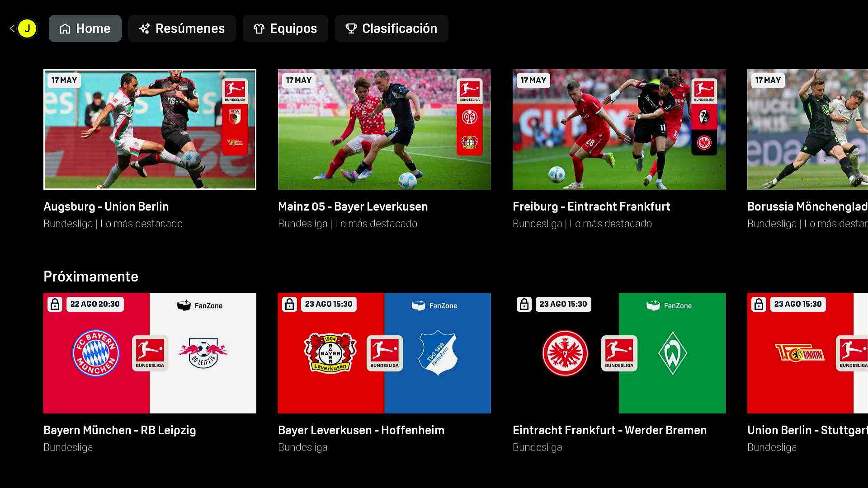The height and width of the screenshot is (488, 868).
Task: Open Borussia Mönchengladbach highlights thumbnail
Action: pos(807,129)
